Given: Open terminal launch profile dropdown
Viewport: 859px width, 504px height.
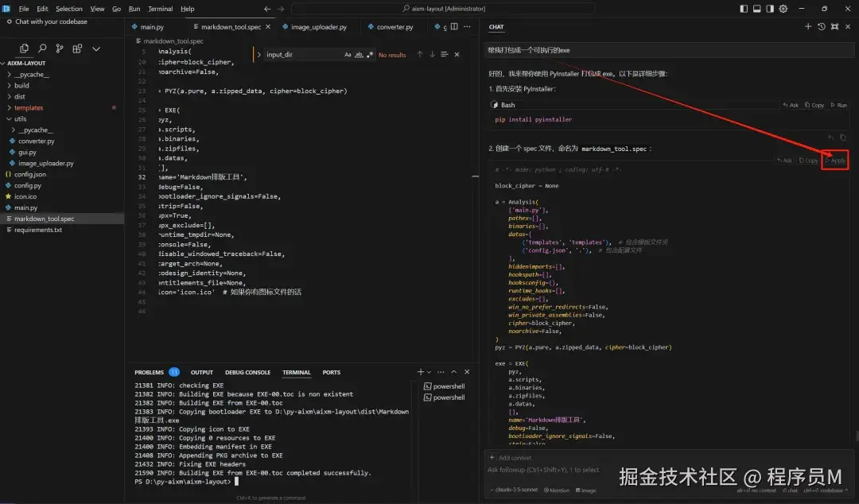Looking at the screenshot, I should [x=429, y=372].
